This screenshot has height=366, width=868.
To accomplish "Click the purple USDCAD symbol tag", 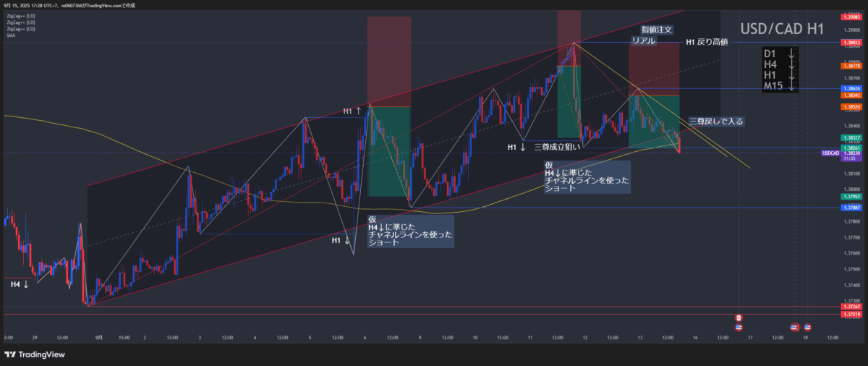I will tap(830, 153).
